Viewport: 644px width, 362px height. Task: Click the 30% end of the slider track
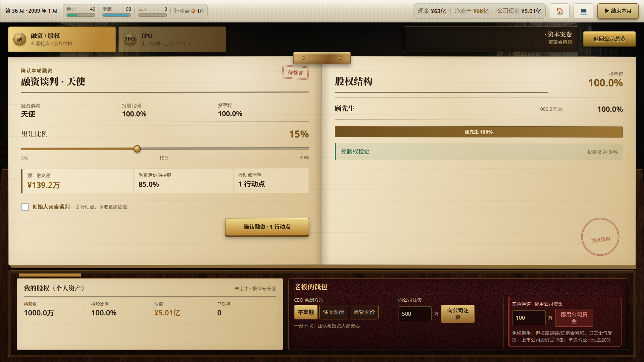[308, 148]
